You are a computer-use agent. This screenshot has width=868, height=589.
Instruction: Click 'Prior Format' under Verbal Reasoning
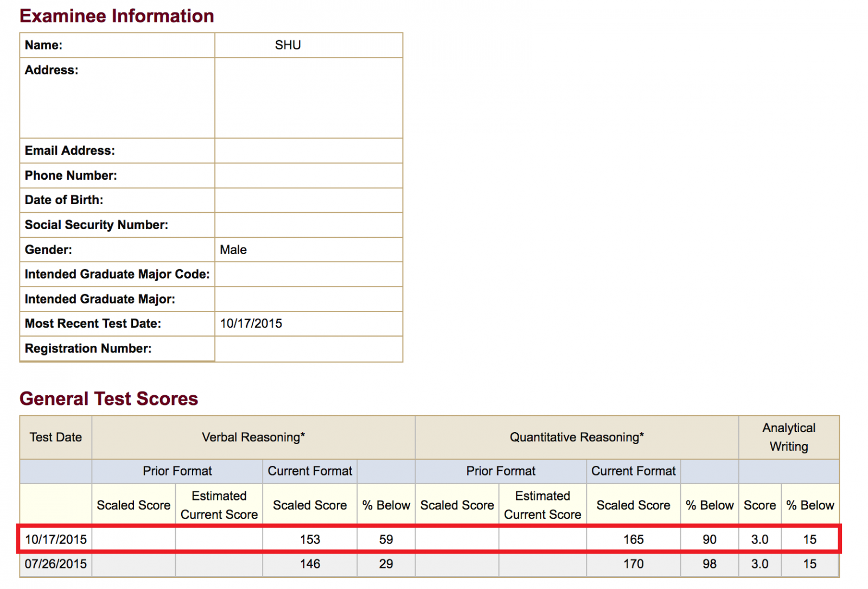click(177, 471)
